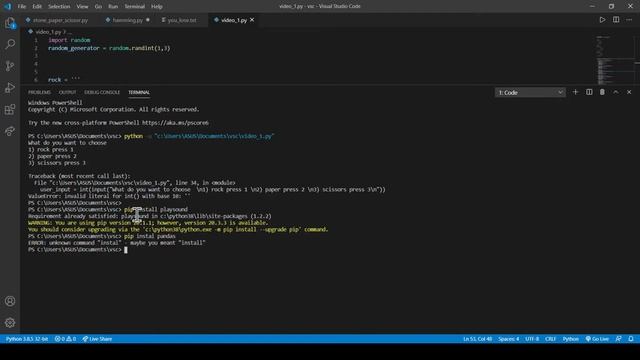This screenshot has height=360, width=640.
Task: Click Go Live in the status bar
Action: (x=597, y=339)
